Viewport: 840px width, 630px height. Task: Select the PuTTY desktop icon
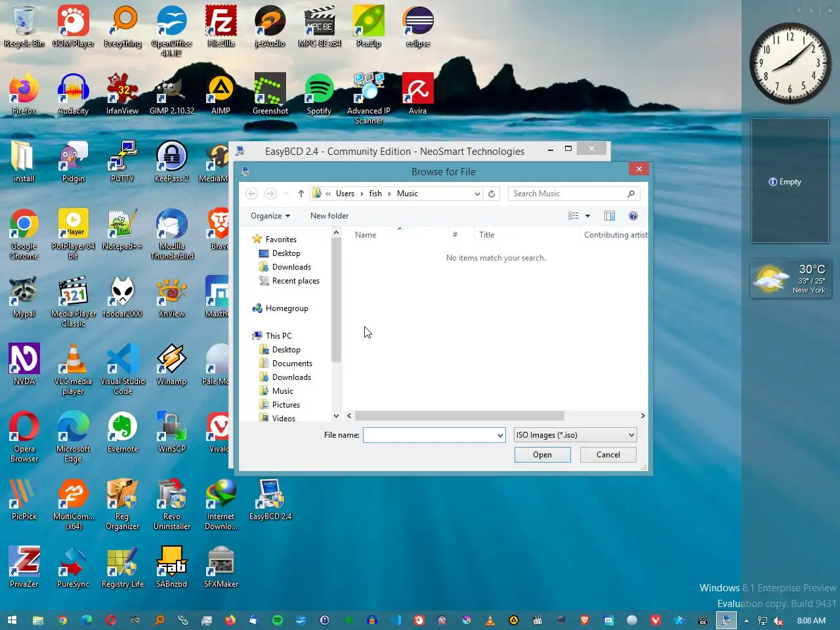tap(123, 162)
